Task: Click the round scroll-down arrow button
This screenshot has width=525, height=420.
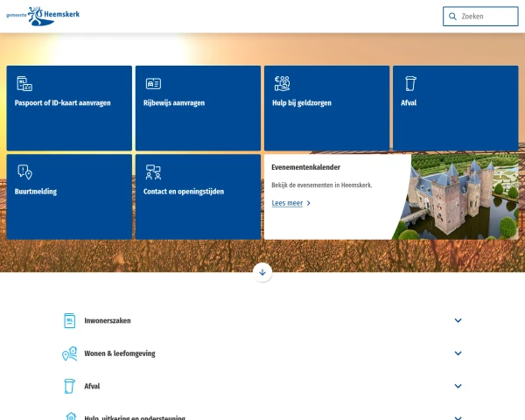Action: click(262, 273)
